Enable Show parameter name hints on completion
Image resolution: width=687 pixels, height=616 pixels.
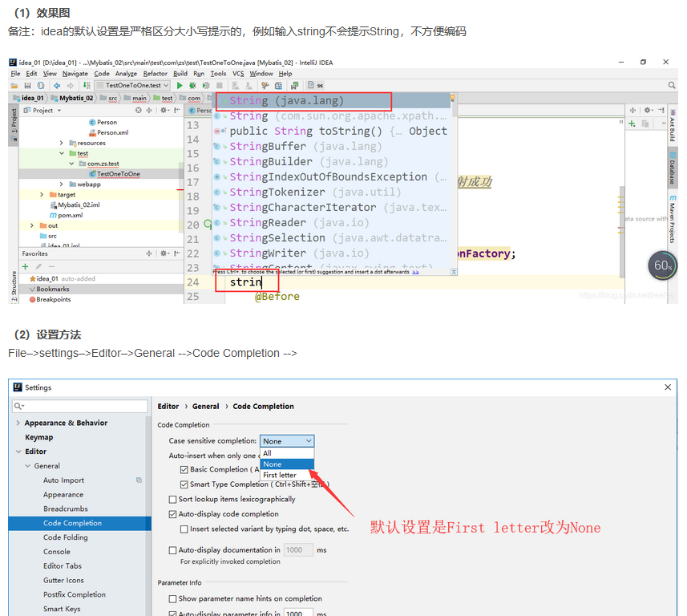[x=172, y=599]
